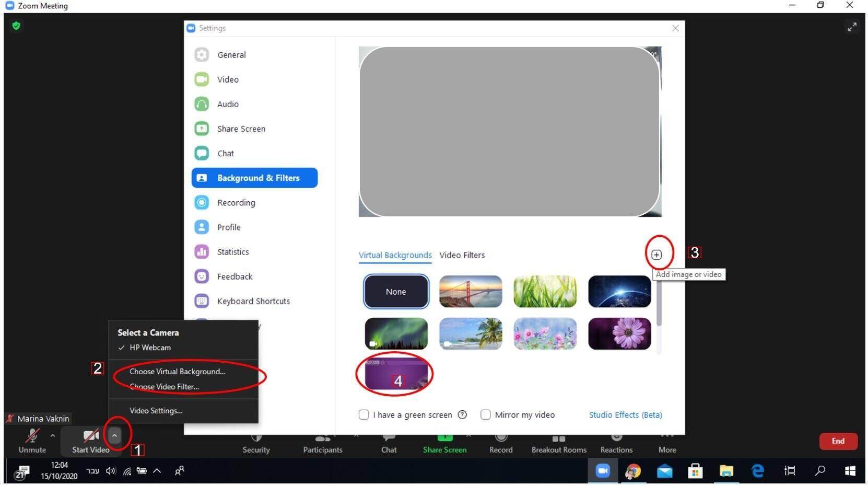Choose the purple daisy background

[619, 333]
